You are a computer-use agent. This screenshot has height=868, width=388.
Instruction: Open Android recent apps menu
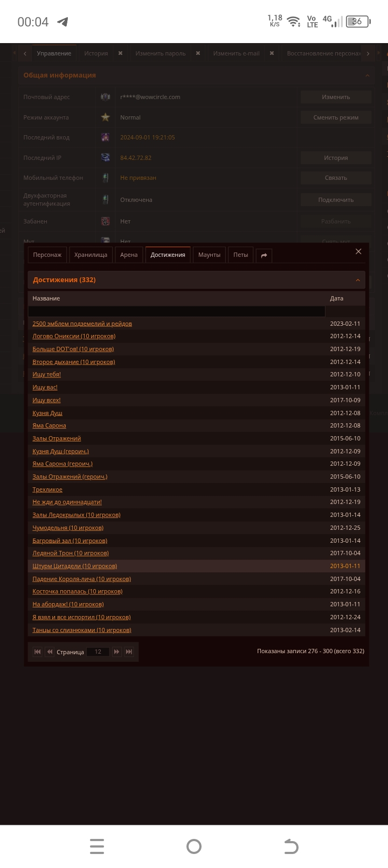pos(97,846)
